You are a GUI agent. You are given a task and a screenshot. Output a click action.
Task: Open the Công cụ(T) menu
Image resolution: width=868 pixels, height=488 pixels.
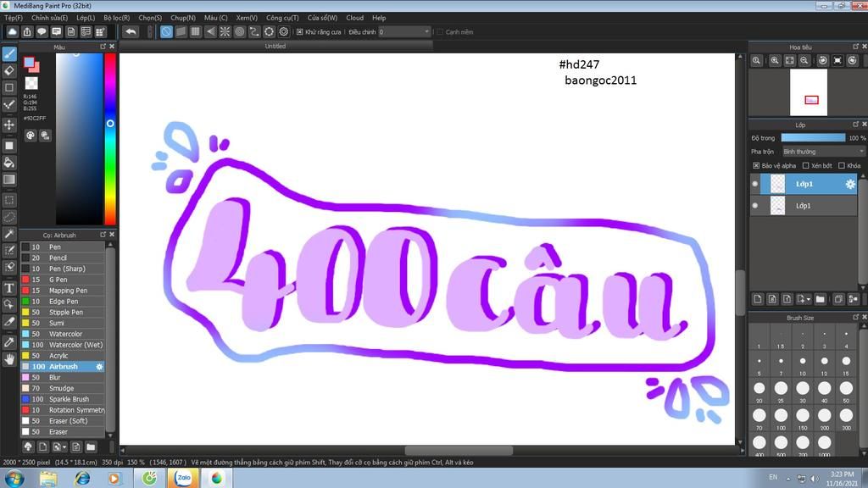(x=282, y=18)
